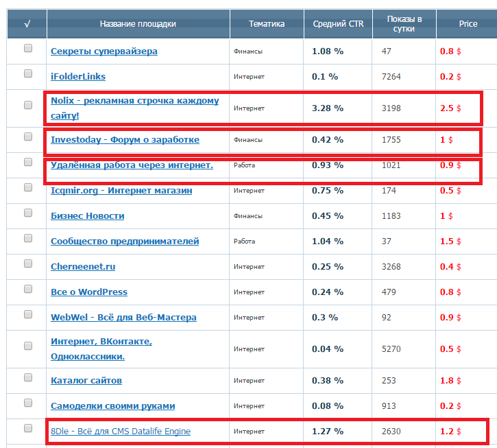Check the WebWel row checkbox
The image size is (497, 448).
[x=28, y=314]
